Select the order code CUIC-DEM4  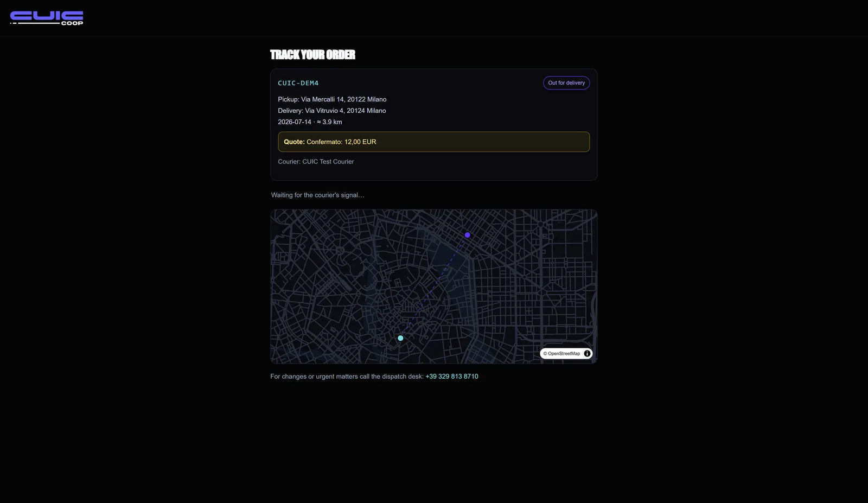[x=298, y=83]
